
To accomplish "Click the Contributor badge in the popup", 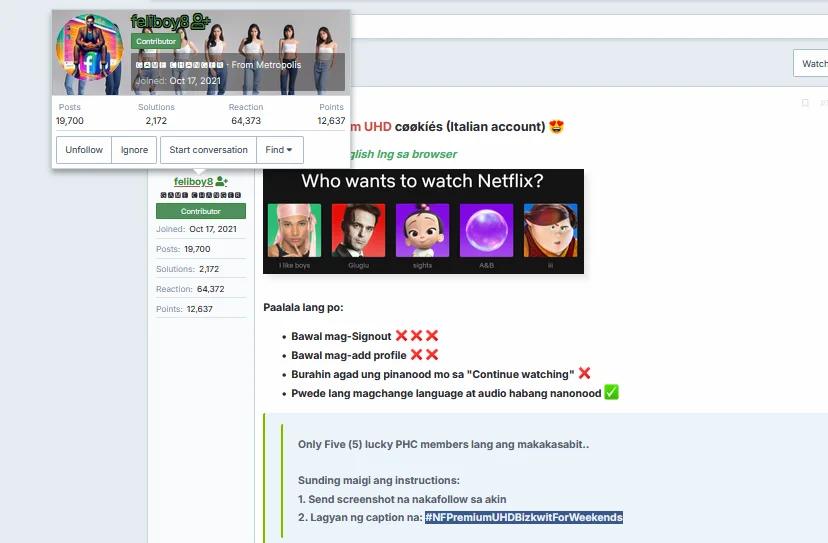I will coord(156,41).
